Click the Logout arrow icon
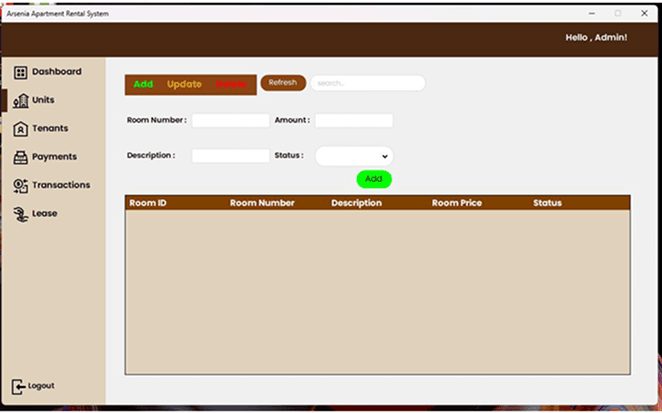 [18, 386]
